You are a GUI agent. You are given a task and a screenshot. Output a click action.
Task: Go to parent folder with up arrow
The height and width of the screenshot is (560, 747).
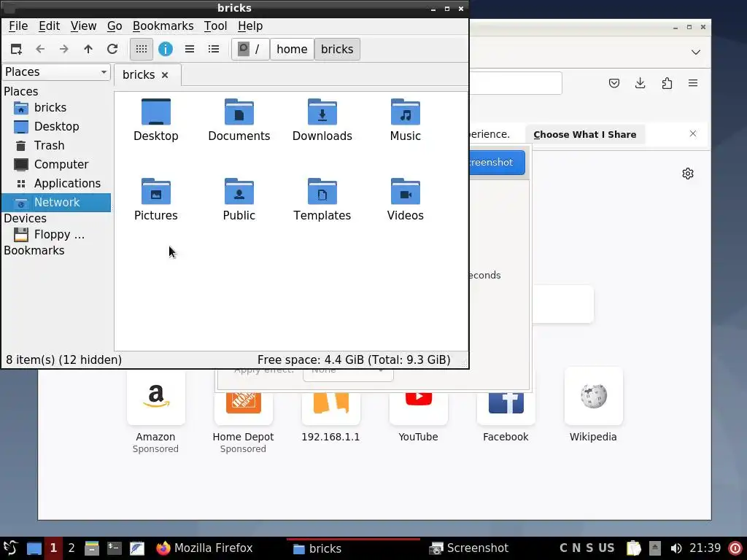[x=88, y=49]
